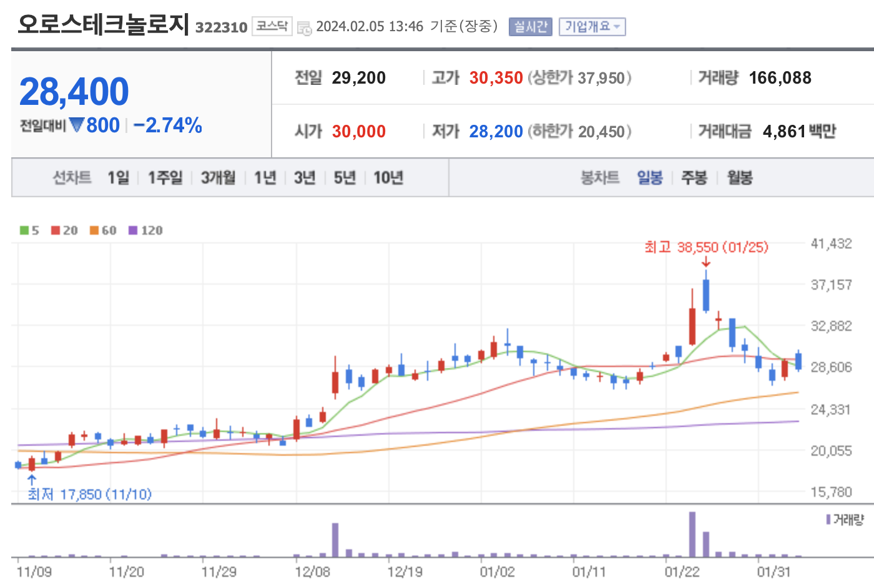This screenshot has height=588, width=874.
Task: Click the previous close value 29,200
Action: pos(359,78)
